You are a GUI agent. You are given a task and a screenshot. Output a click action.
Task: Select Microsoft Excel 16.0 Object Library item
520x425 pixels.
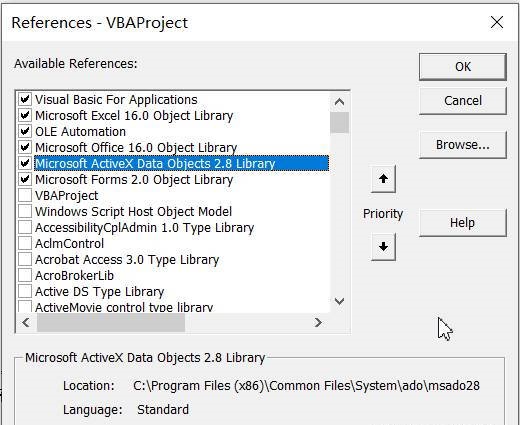[134, 116]
